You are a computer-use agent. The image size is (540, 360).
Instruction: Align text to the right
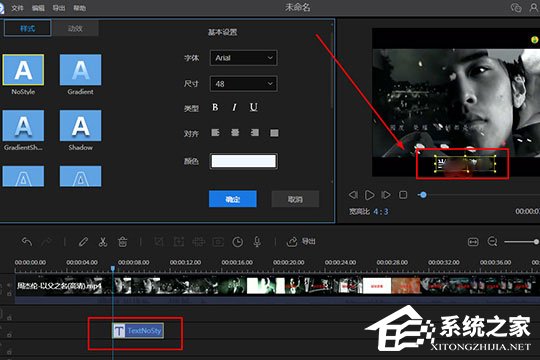click(x=255, y=133)
